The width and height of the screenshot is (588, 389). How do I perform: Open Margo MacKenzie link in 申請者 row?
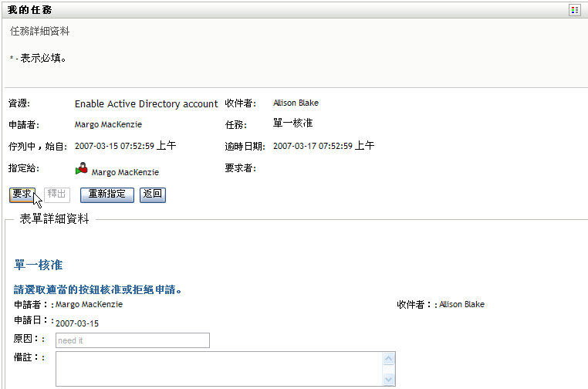point(108,124)
